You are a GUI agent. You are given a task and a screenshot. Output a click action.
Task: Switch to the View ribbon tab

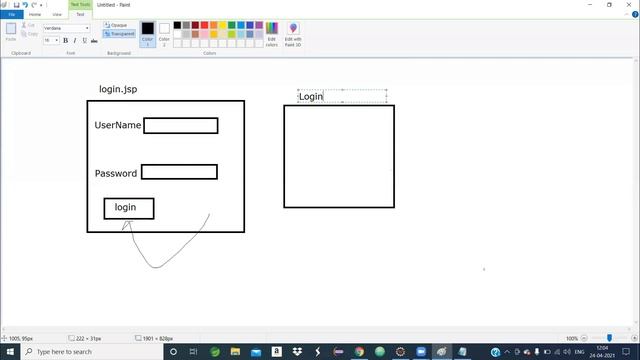click(x=57, y=14)
